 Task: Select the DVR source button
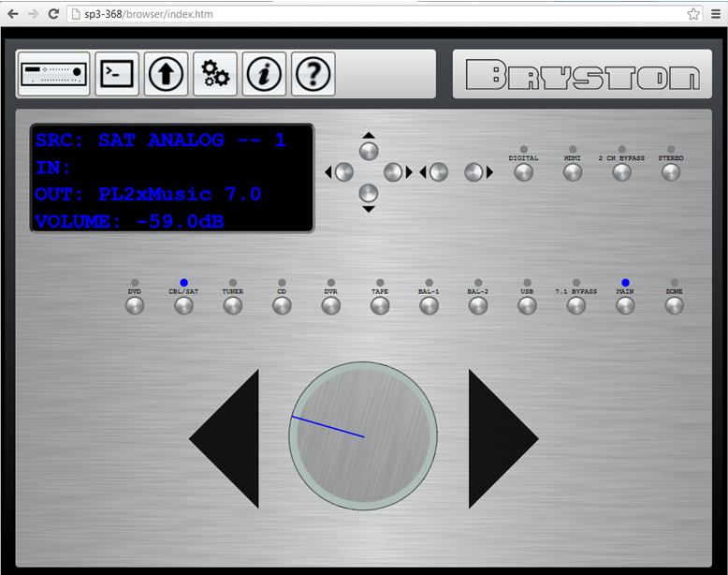[331, 306]
